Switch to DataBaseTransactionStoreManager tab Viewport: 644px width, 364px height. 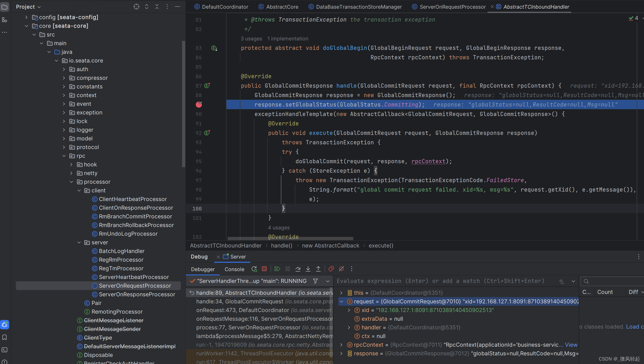(x=355, y=7)
